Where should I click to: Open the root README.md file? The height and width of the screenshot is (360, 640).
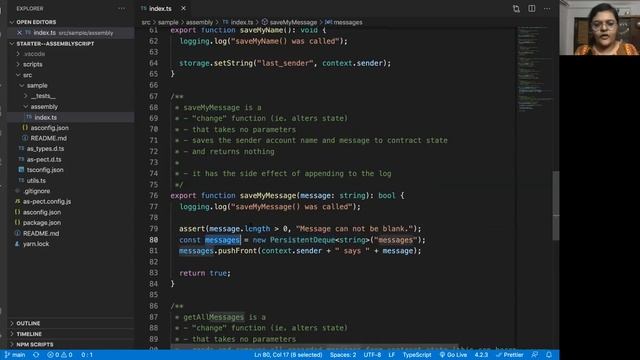(x=41, y=233)
